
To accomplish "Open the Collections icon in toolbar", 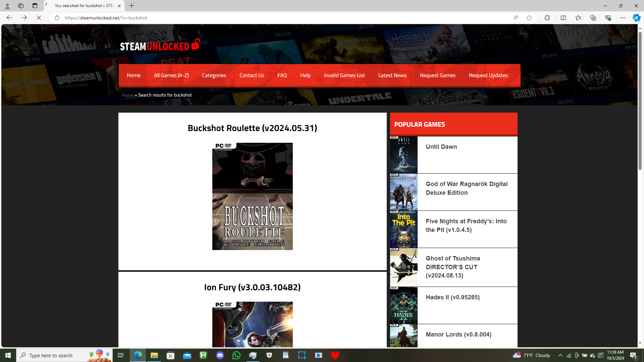I will click(593, 18).
